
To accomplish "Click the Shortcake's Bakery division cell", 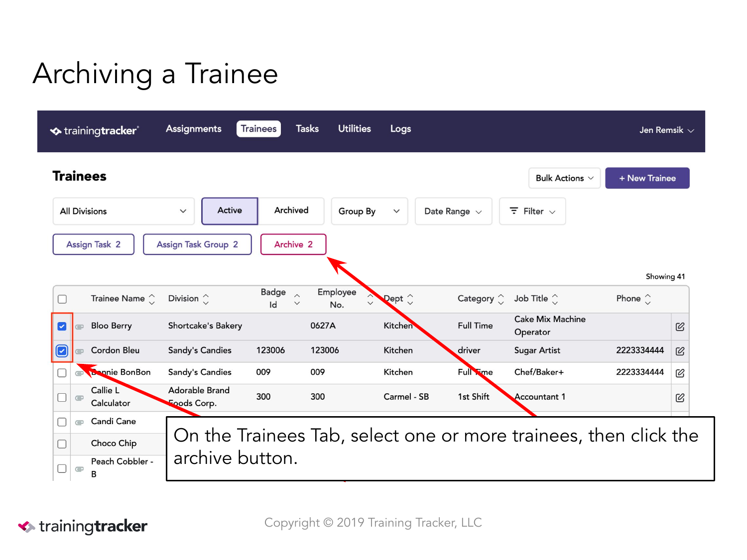I will click(x=205, y=326).
